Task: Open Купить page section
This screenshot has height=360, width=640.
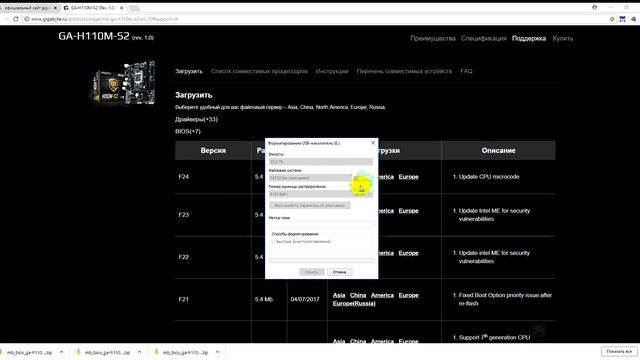Action: pos(563,38)
